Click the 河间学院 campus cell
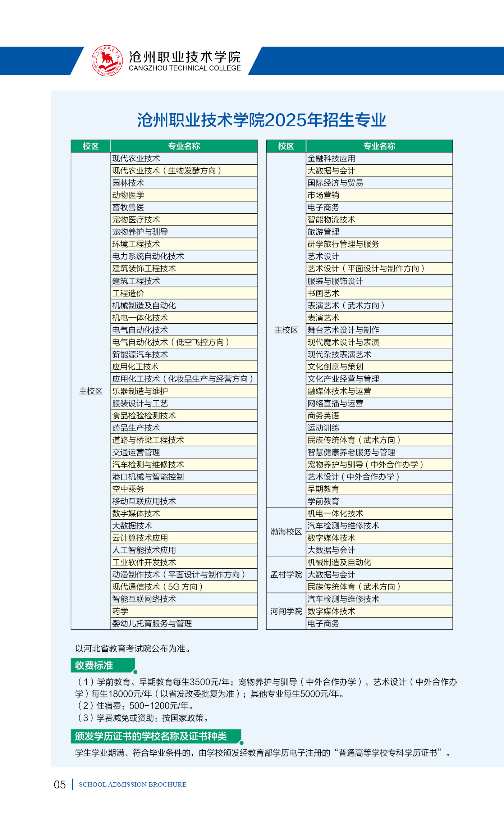The width and height of the screenshot is (504, 824). coord(286,611)
